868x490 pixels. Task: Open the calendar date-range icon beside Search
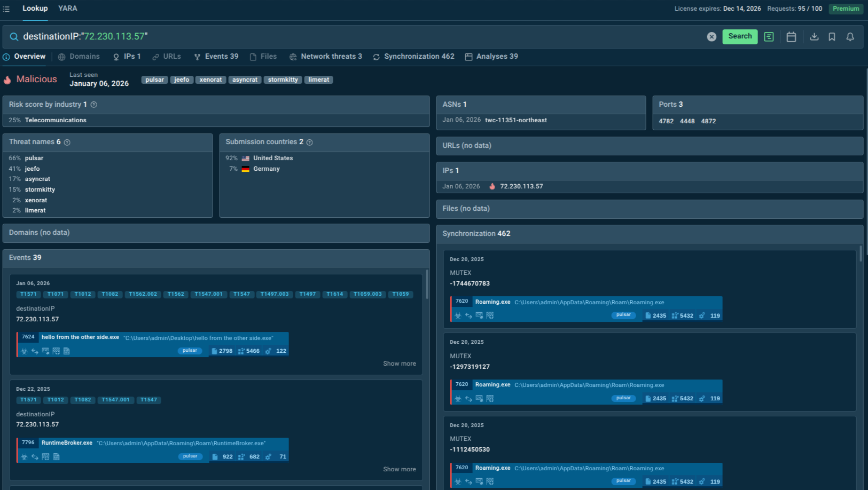pyautogui.click(x=791, y=37)
